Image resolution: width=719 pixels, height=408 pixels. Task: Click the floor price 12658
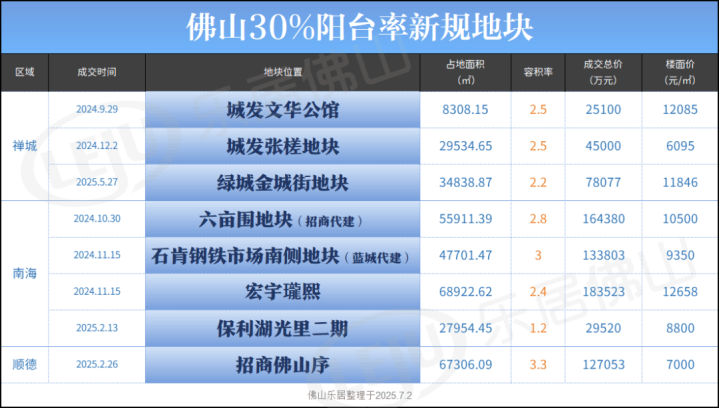(x=680, y=292)
